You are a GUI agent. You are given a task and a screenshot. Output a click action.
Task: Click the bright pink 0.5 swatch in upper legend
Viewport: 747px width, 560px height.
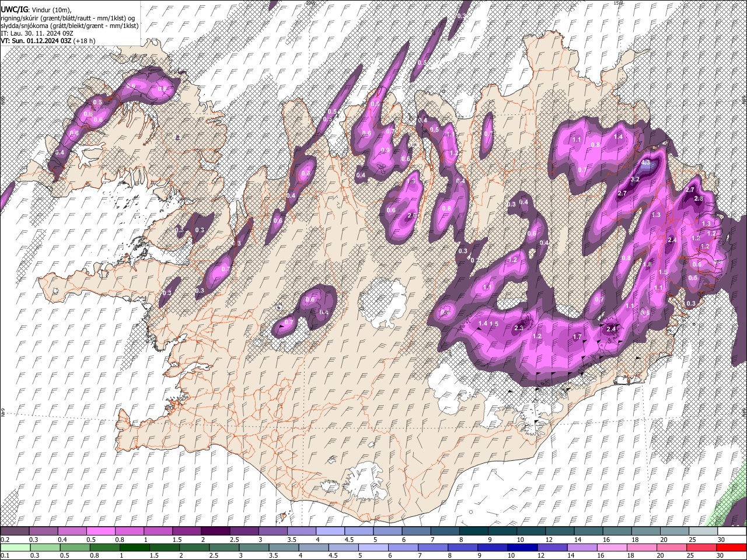click(x=100, y=531)
